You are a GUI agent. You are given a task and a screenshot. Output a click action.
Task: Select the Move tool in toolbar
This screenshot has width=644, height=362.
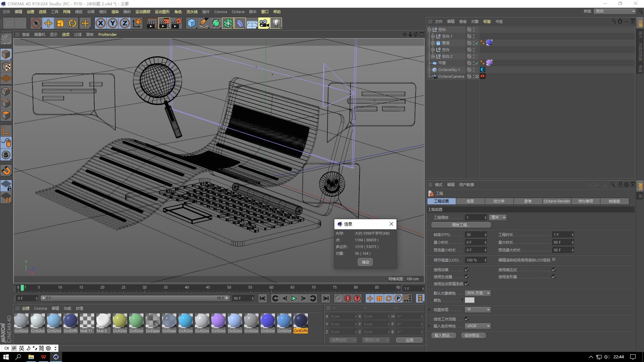pos(48,23)
